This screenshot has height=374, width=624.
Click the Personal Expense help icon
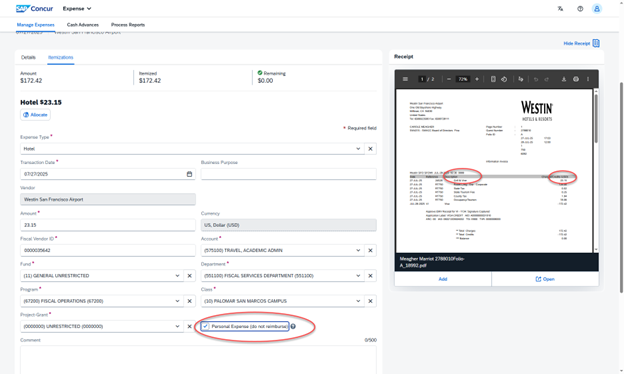293,326
